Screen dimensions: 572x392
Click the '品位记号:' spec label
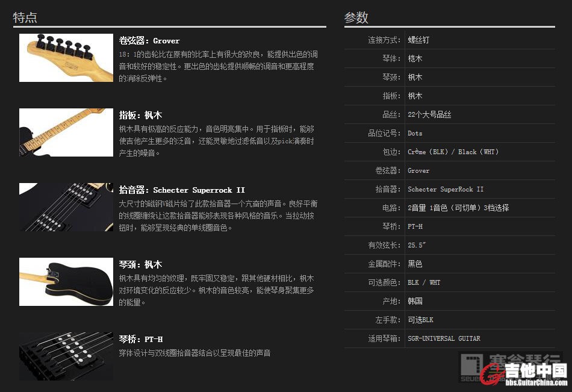point(384,133)
